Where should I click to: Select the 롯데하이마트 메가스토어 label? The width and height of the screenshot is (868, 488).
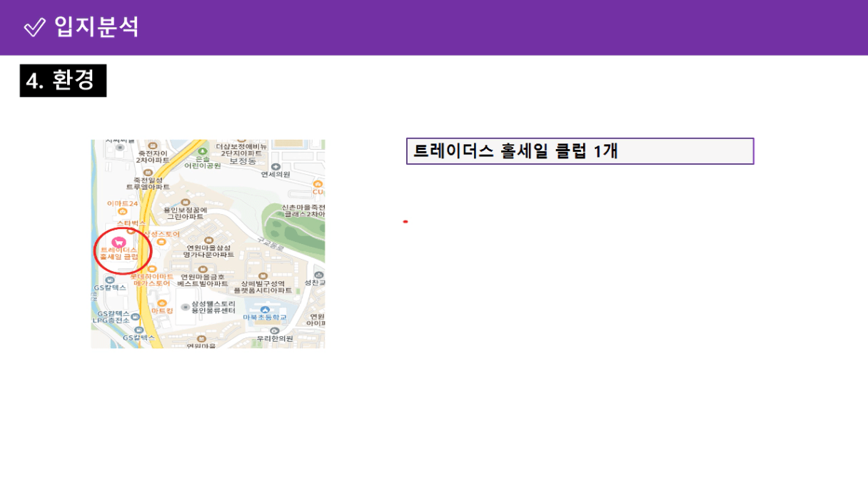coord(151,280)
